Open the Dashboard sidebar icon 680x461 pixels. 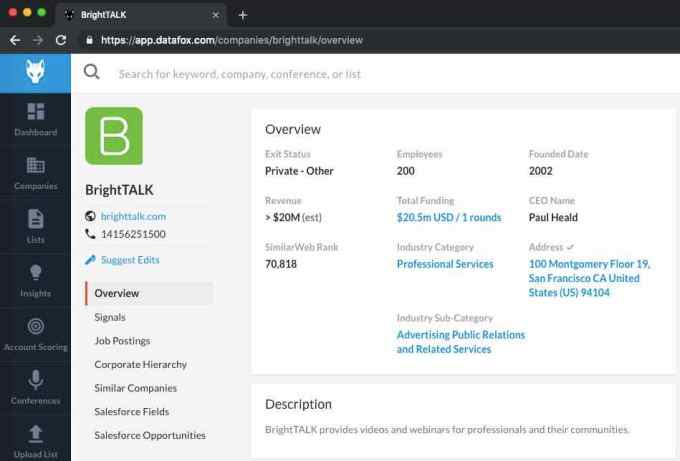pyautogui.click(x=35, y=112)
